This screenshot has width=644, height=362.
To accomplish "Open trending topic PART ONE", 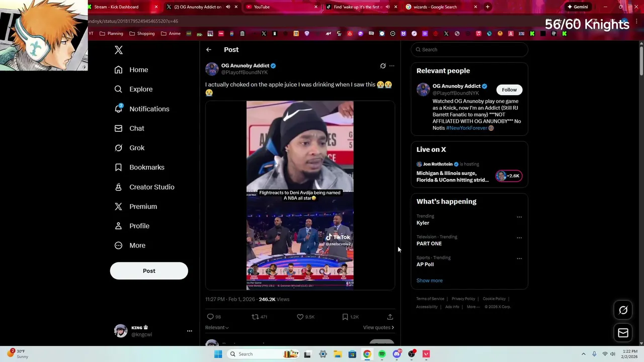I will (429, 244).
